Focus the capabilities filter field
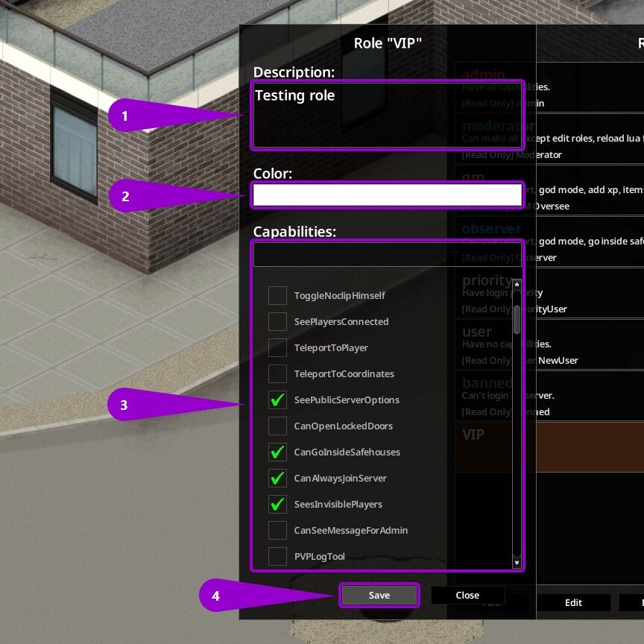Screen dimensions: 644x644 coord(388,254)
